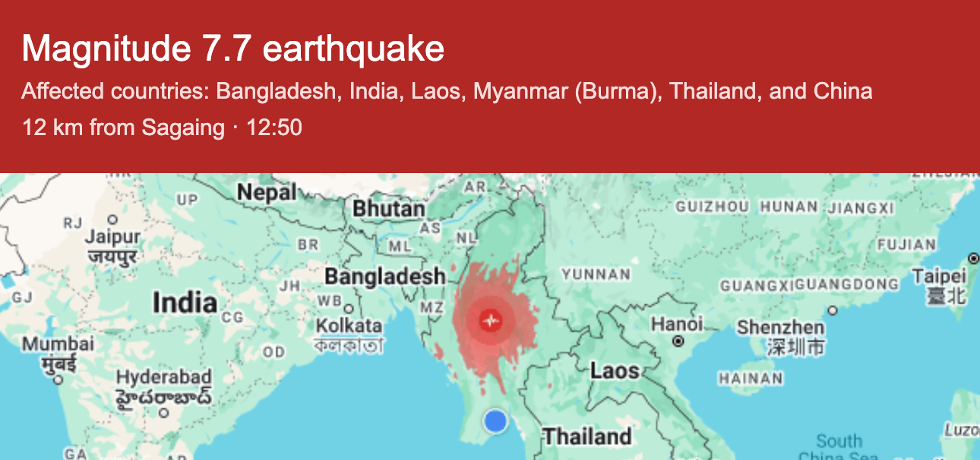Click the blue location dot marker
Image resolution: width=980 pixels, height=460 pixels.
495,421
